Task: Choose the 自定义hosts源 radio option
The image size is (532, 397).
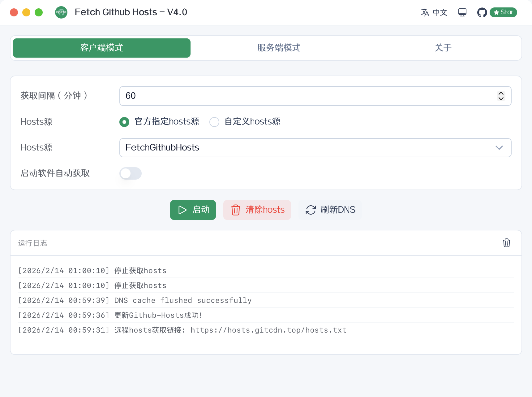Action: click(214, 122)
